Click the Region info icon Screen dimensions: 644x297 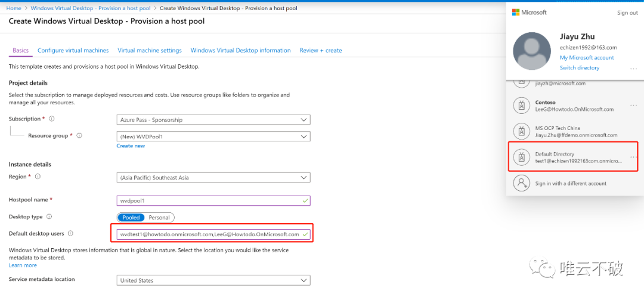point(38,177)
